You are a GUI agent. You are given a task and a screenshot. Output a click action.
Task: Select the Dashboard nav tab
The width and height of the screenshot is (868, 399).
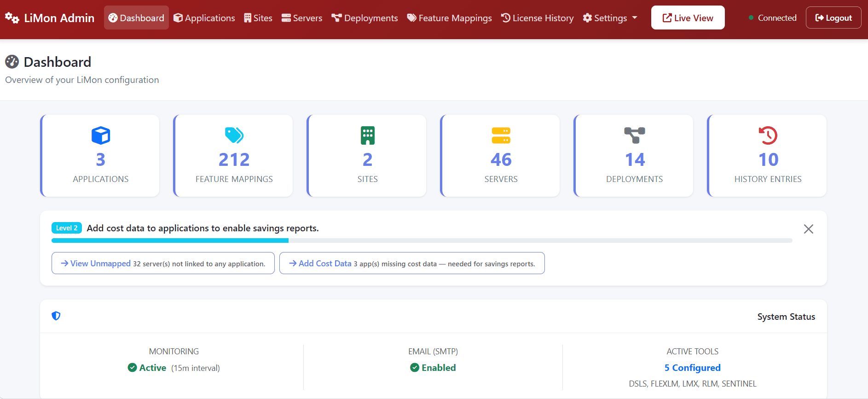136,18
